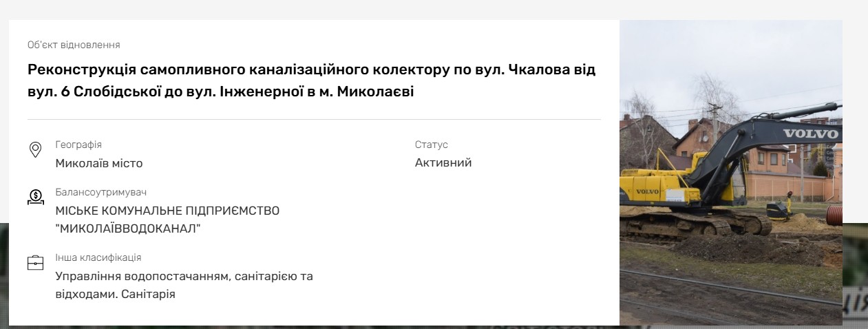Click the briefcase classification icon
The image size is (868, 329).
click(35, 262)
